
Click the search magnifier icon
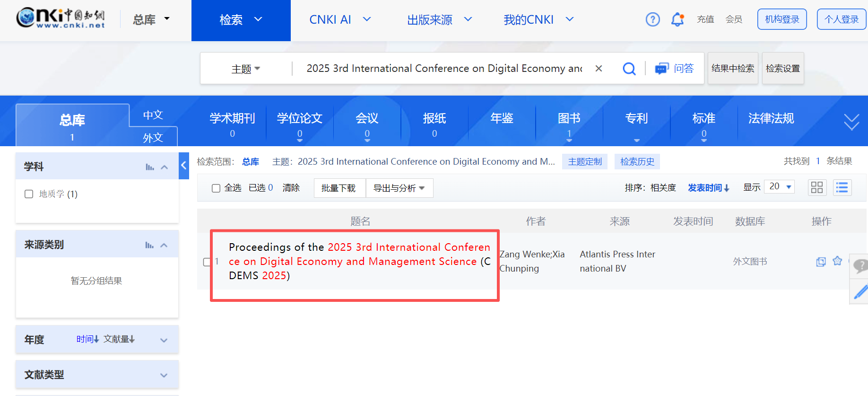[629, 69]
